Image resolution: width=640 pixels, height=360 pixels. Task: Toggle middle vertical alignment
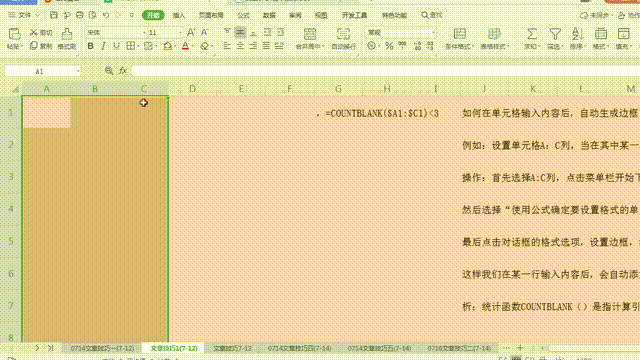pos(240,32)
